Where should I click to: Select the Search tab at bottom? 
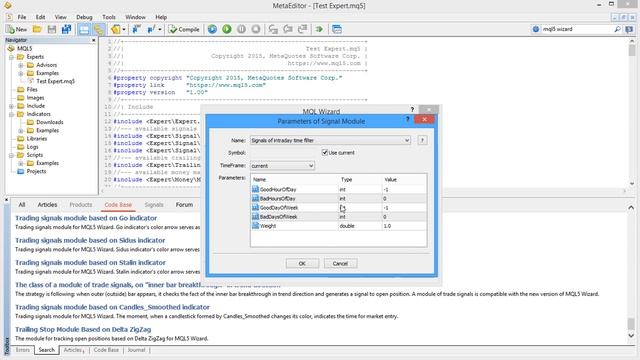tap(47, 350)
